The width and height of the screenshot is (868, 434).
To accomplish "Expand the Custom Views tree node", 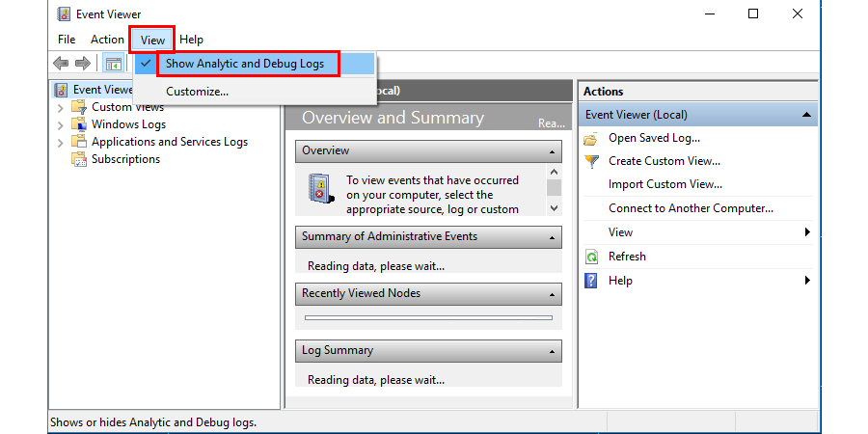I will point(61,107).
